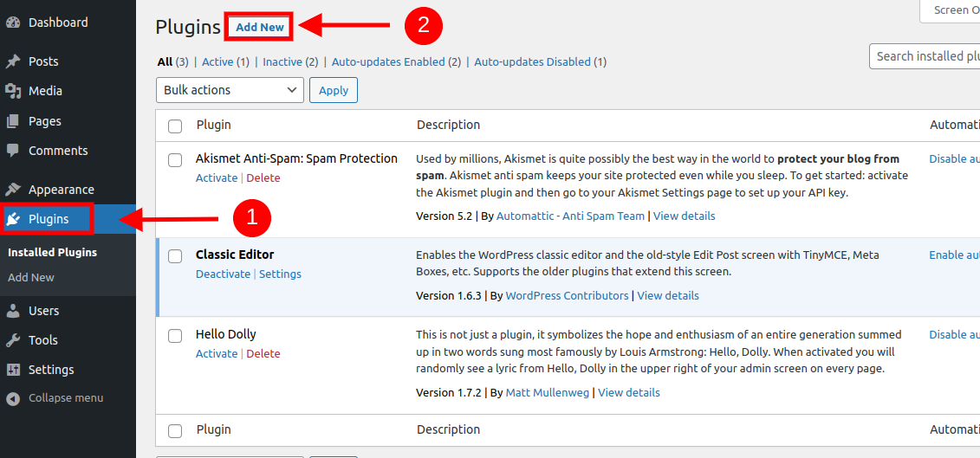Click the Plugins plug icon
Image resolution: width=980 pixels, height=458 pixels.
click(x=13, y=219)
